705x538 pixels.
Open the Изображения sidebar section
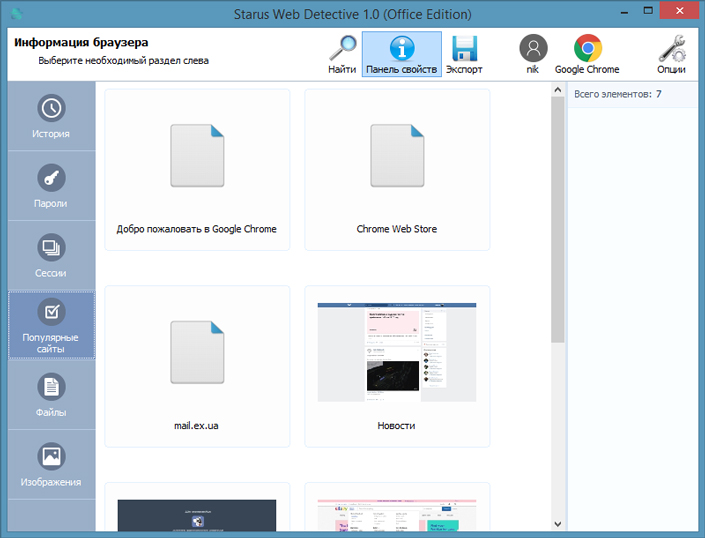(51, 464)
